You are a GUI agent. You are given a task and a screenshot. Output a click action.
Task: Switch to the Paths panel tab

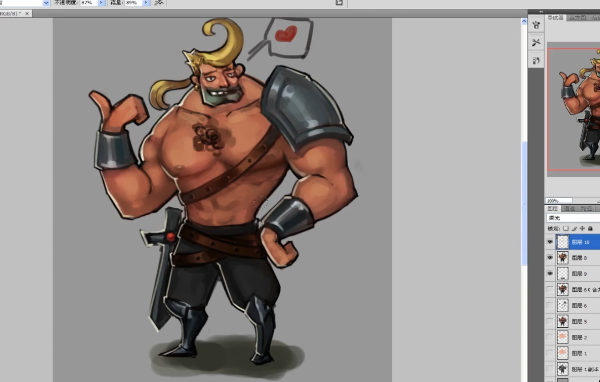(x=586, y=209)
